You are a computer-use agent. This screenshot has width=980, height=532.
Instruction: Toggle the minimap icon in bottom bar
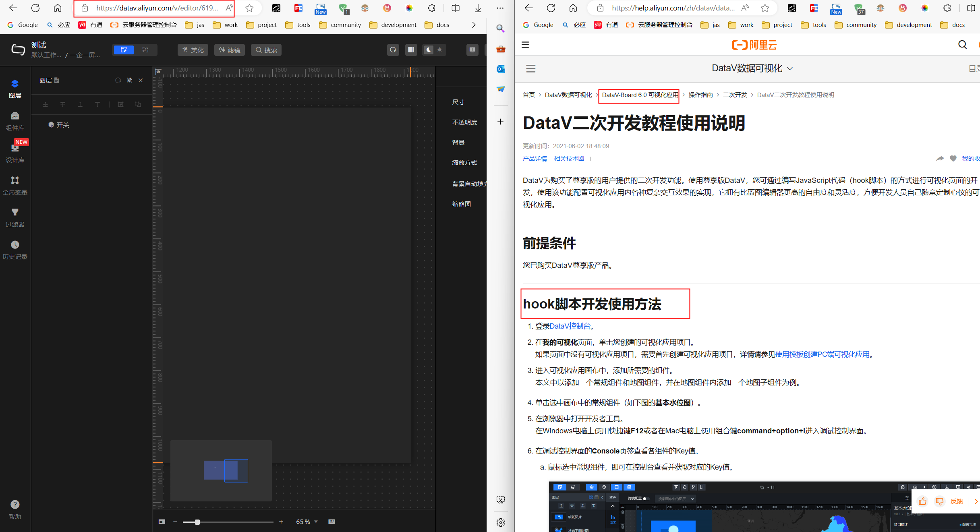point(162,522)
